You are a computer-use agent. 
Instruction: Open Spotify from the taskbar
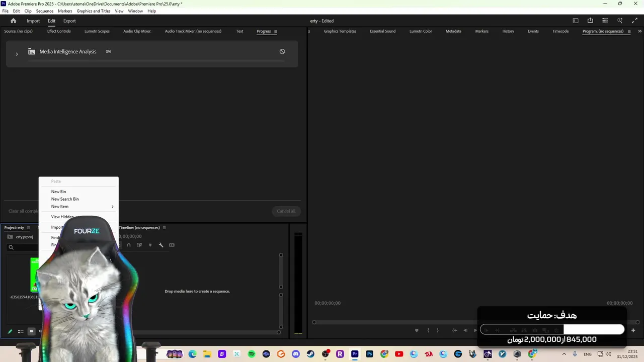click(x=252, y=354)
